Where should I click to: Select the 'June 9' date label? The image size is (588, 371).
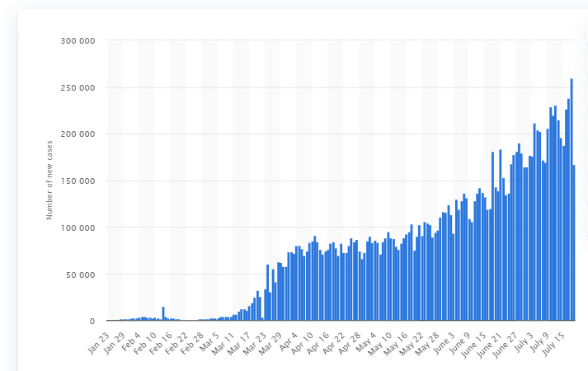pyautogui.click(x=461, y=342)
